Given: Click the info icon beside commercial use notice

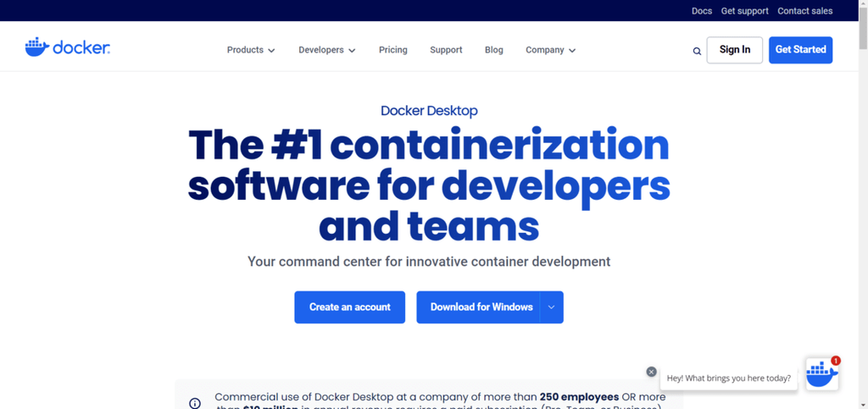Looking at the screenshot, I should 195,403.
